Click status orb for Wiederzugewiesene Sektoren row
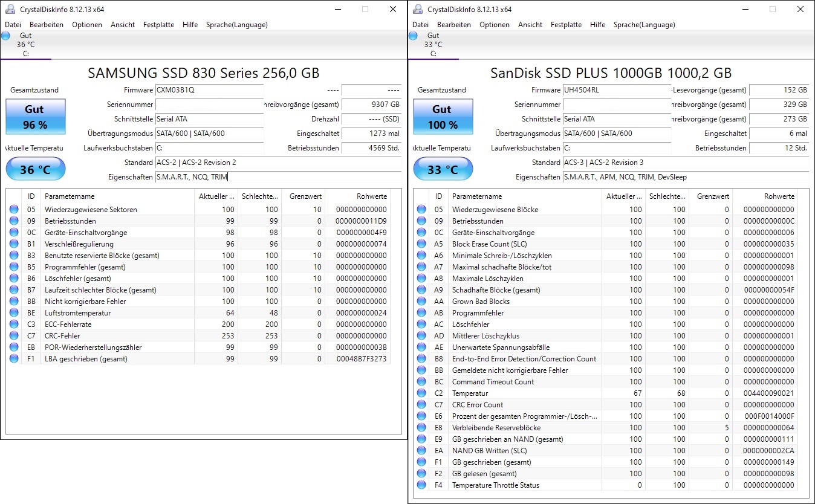Viewport: 815px width, 504px height. point(14,210)
